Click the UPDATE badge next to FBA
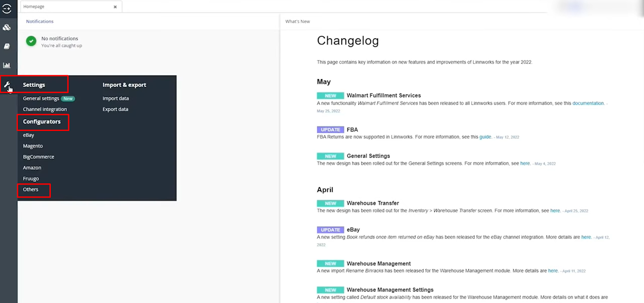 click(330, 130)
